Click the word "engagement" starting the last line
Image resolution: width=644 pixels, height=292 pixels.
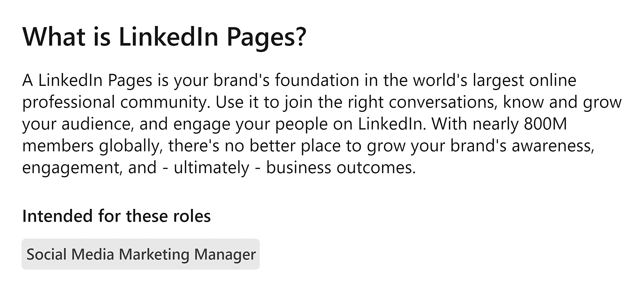coord(71,168)
